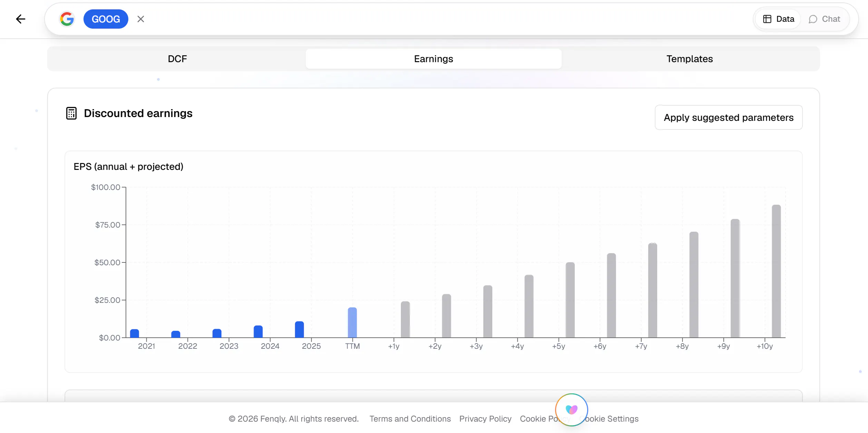868x433 pixels.
Task: Click the Discounted earnings heading
Action: (138, 113)
